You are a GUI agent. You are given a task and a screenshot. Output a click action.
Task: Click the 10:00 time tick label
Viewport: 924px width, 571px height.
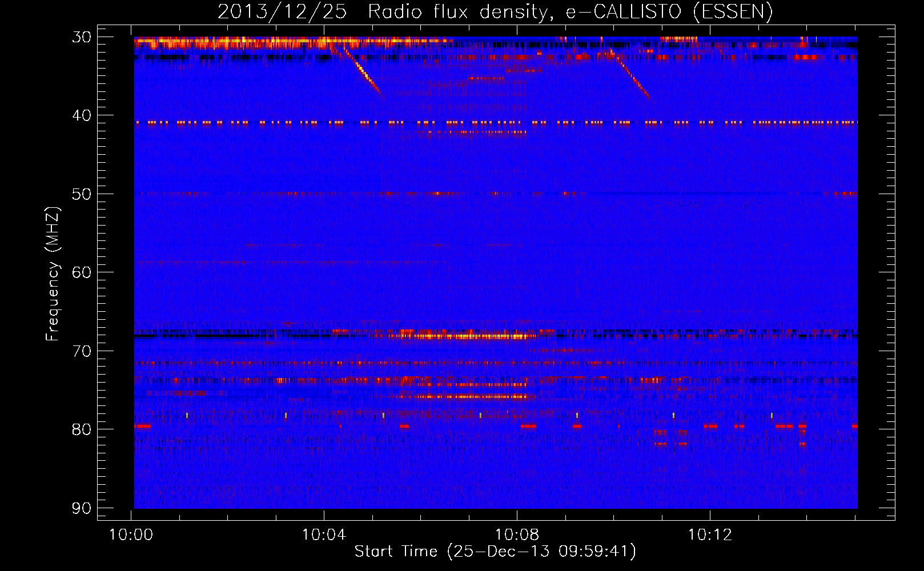(x=131, y=535)
